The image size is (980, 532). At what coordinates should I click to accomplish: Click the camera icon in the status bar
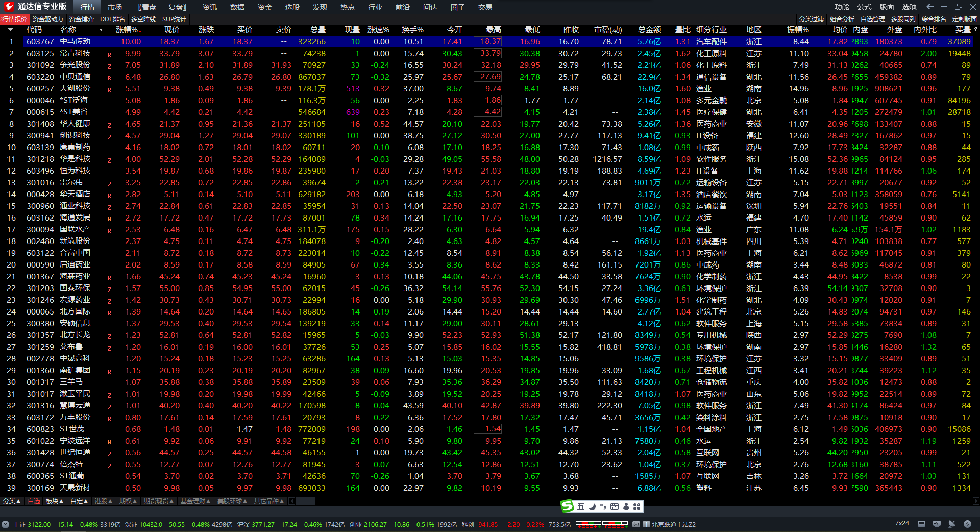pos(636,524)
